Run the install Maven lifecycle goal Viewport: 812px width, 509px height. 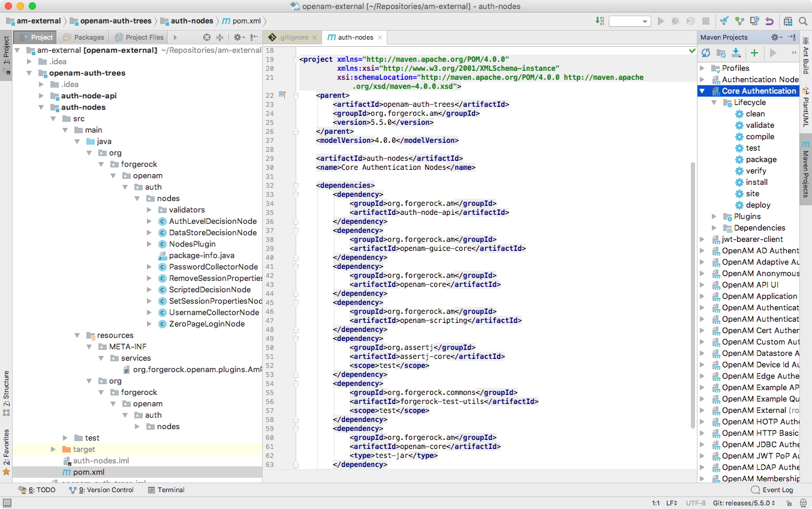tap(756, 182)
